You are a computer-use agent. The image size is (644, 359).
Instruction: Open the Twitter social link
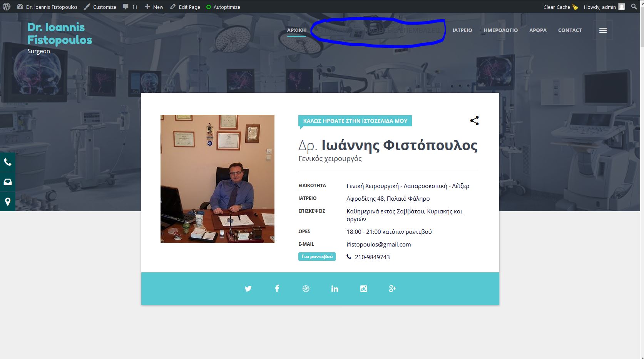[248, 289]
